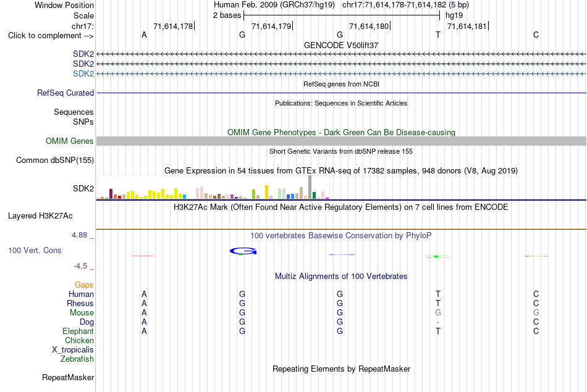This screenshot has width=587, height=392.
Task: Open OMIM Gene Phenotypes track title
Action: 341,132
